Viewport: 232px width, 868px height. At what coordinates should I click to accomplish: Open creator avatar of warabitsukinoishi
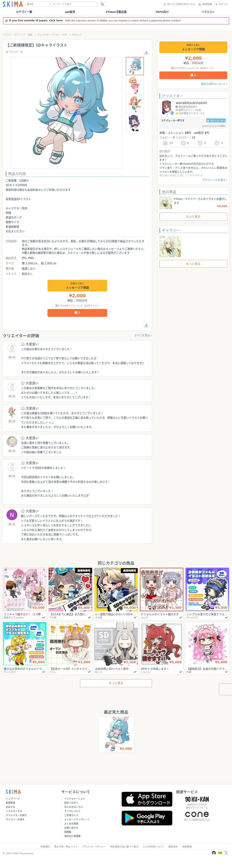(167, 108)
